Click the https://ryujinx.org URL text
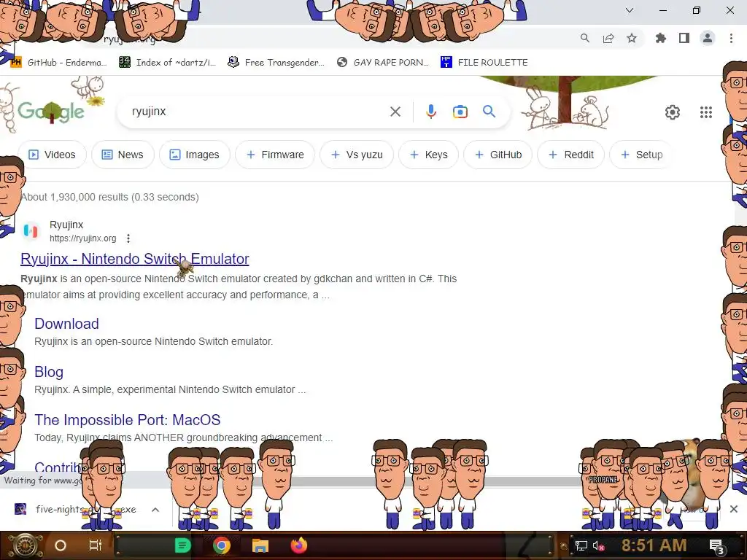This screenshot has height=560, width=747. [83, 238]
